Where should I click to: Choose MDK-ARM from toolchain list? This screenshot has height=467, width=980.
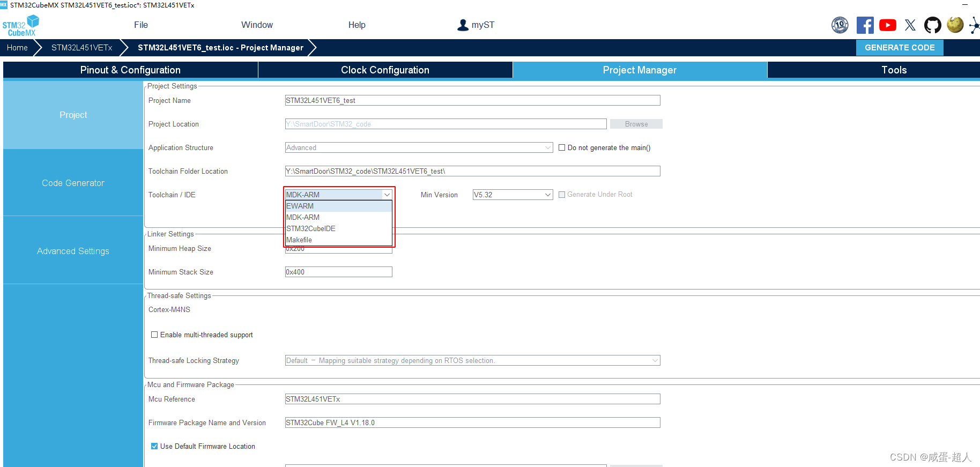pos(338,217)
